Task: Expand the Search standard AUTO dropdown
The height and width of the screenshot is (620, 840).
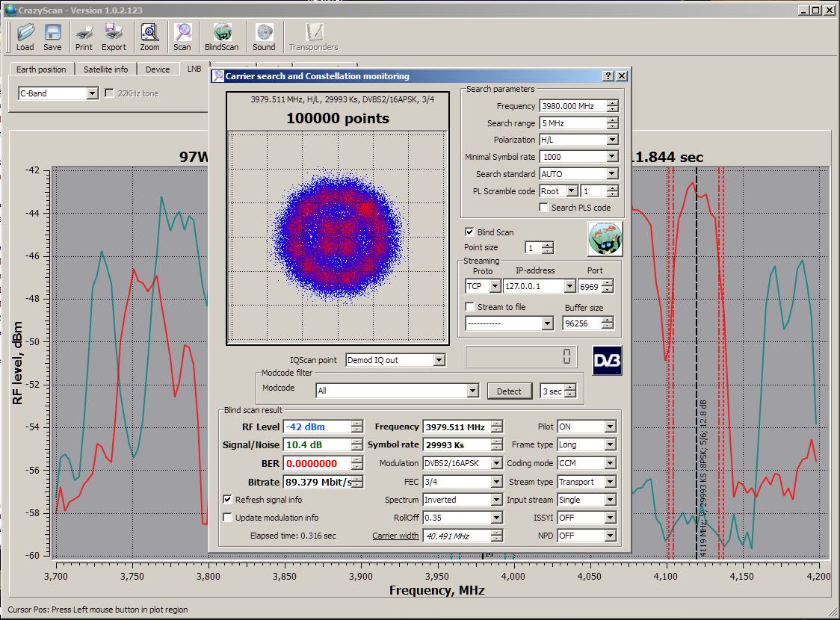Action: [x=611, y=174]
